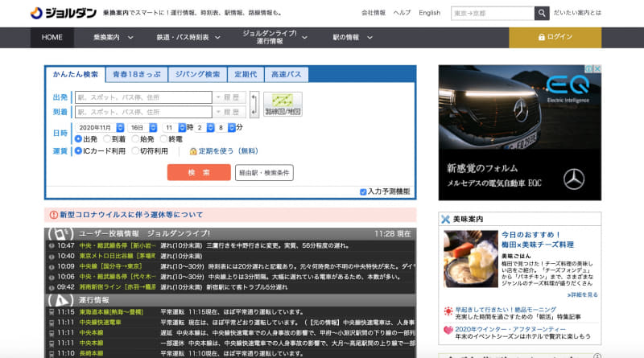Open the day dropdown showing 16日
The height and width of the screenshot is (358, 644).
point(142,128)
